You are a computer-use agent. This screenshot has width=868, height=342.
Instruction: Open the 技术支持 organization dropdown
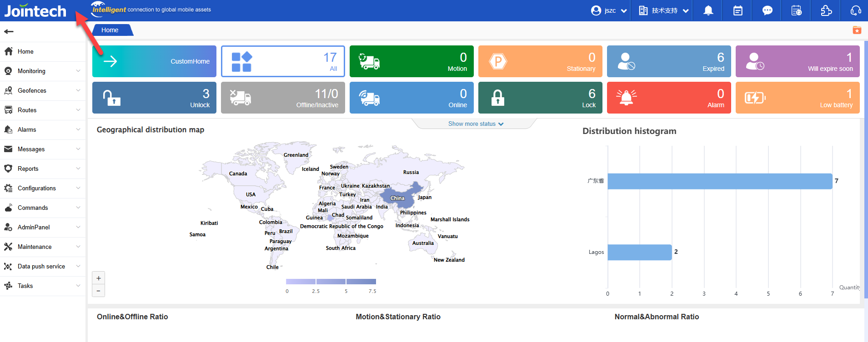[663, 10]
